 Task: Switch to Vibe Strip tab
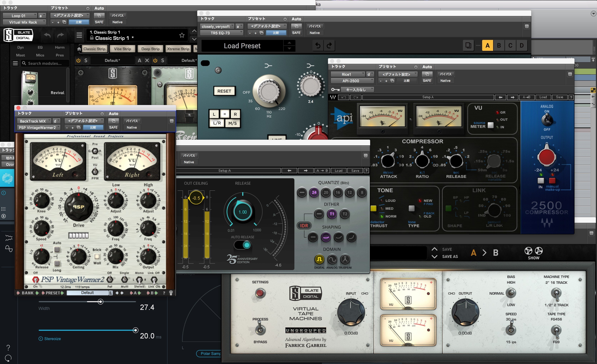pyautogui.click(x=122, y=49)
